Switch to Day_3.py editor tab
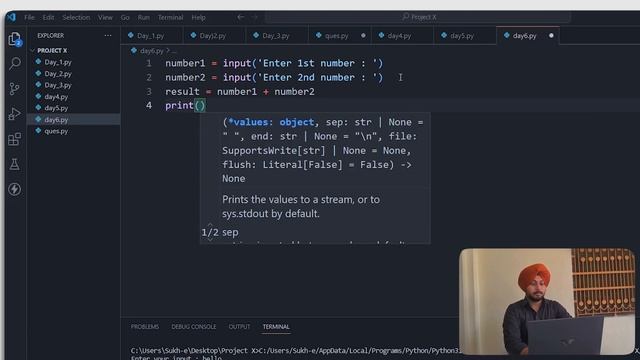 277,36
